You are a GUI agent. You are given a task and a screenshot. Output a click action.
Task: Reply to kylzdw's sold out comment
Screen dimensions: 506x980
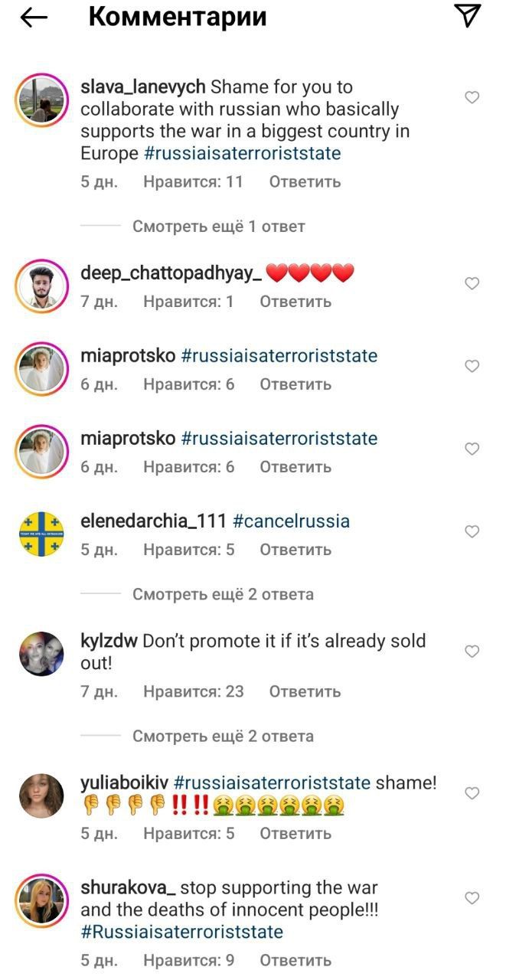pos(305,691)
